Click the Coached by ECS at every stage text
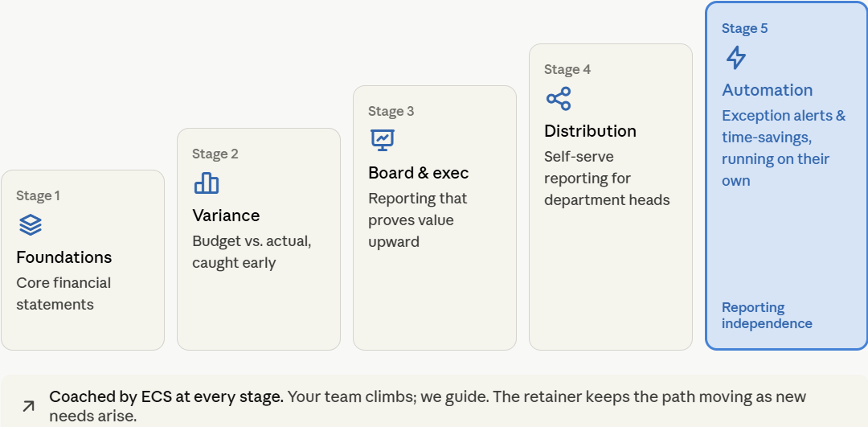This screenshot has width=868, height=427. click(x=166, y=396)
